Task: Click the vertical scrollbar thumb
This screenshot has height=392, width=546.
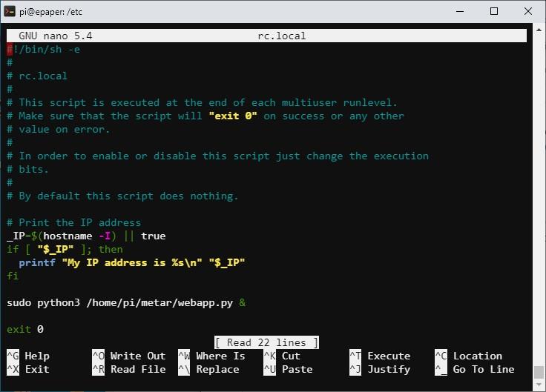Action: (x=539, y=372)
